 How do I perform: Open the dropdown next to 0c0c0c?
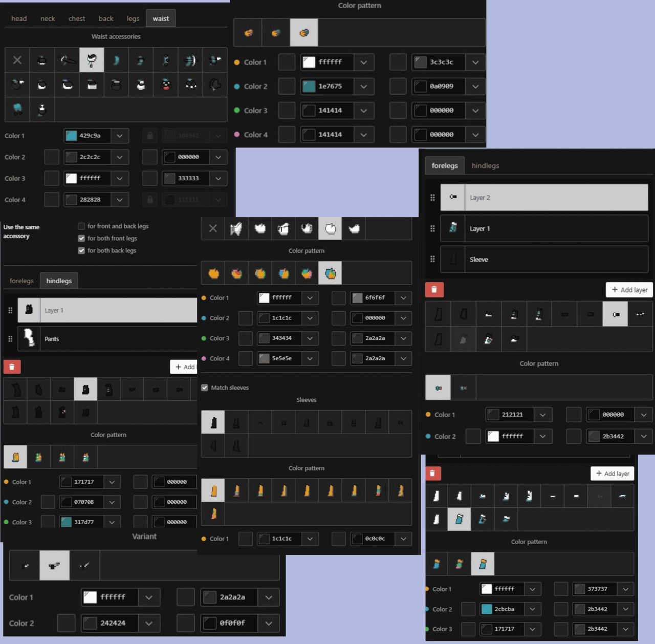click(404, 539)
